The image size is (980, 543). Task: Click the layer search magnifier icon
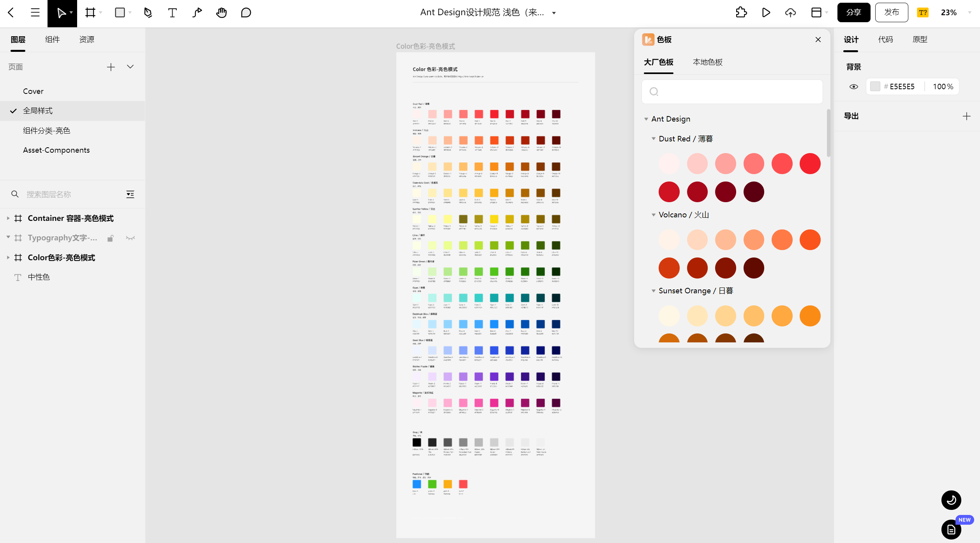(x=15, y=194)
